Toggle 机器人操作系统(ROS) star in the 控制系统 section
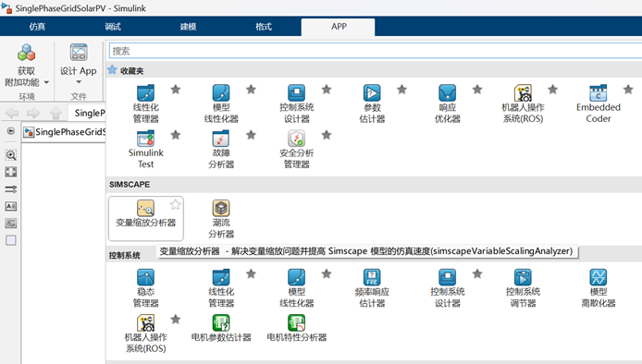 tap(176, 319)
